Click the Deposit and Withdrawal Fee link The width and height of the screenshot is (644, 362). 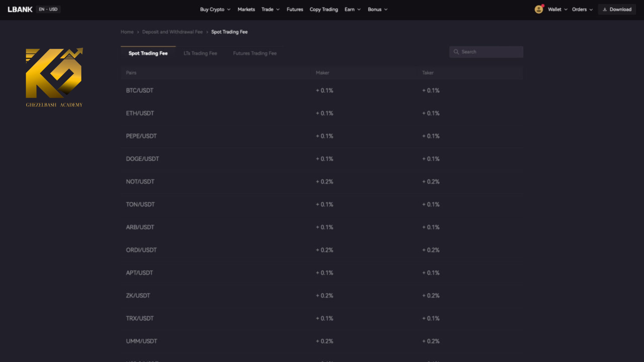point(172,32)
